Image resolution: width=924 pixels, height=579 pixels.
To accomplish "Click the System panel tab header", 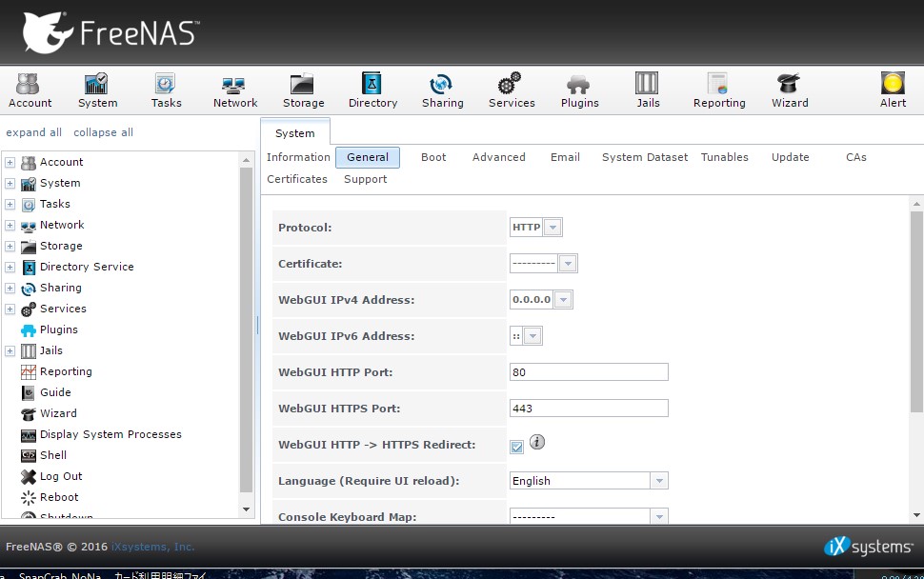I will click(295, 133).
